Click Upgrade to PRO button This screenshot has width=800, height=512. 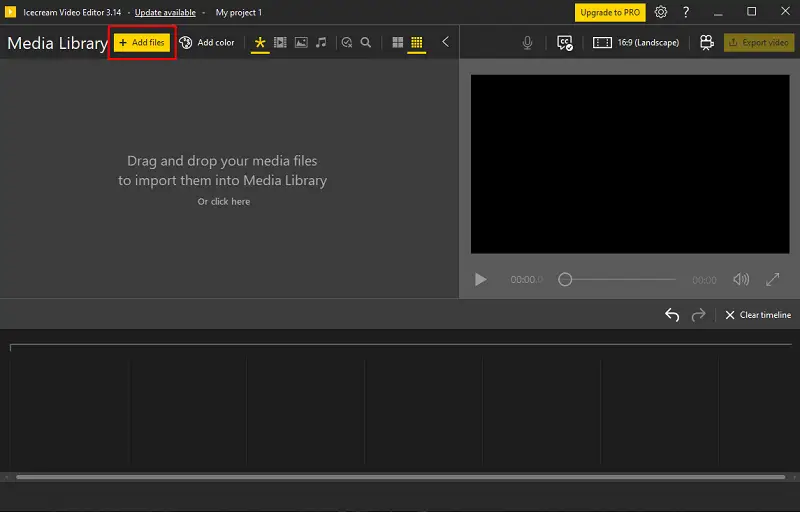click(610, 13)
